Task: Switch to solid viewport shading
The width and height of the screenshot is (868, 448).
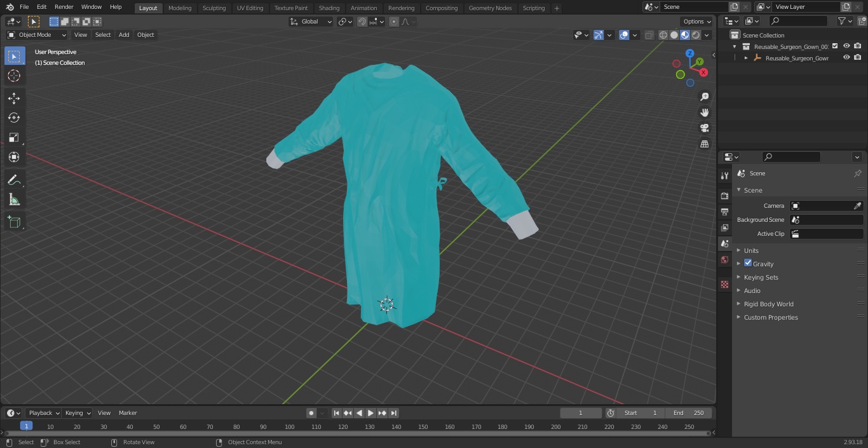Action: (674, 35)
